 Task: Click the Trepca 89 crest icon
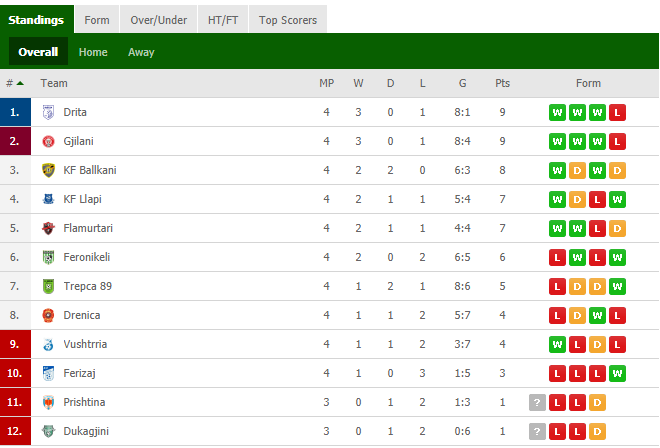(48, 286)
